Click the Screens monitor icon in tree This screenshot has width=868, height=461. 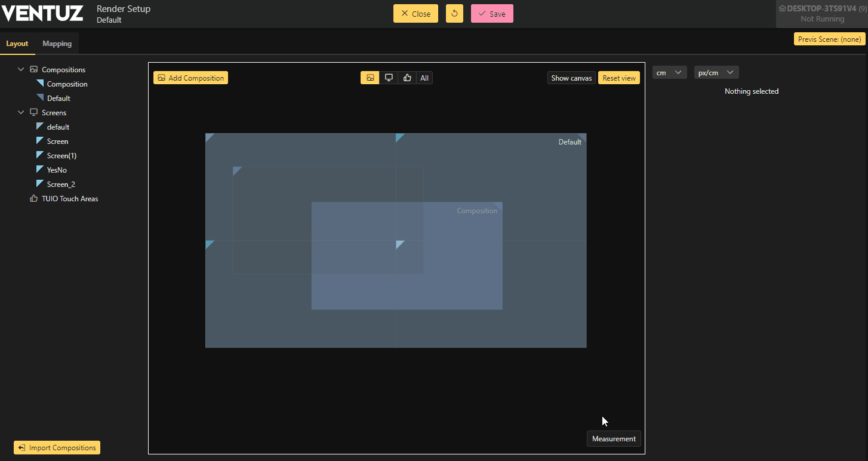coord(34,113)
